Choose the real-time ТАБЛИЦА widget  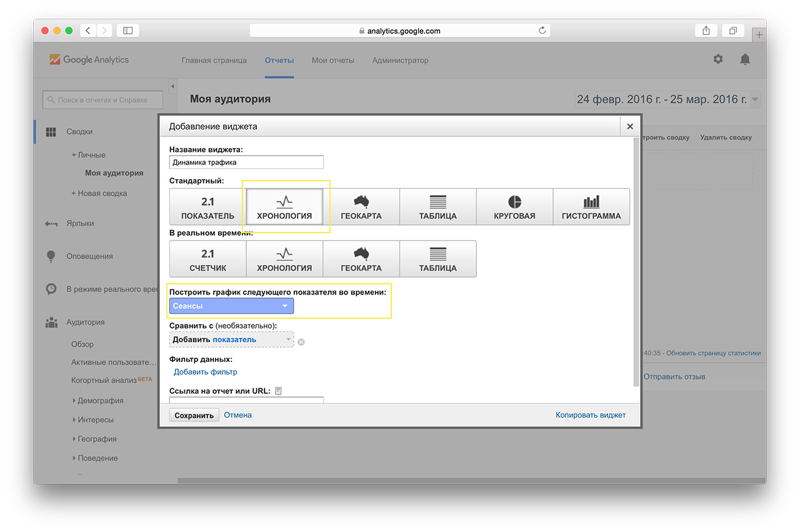click(x=437, y=259)
